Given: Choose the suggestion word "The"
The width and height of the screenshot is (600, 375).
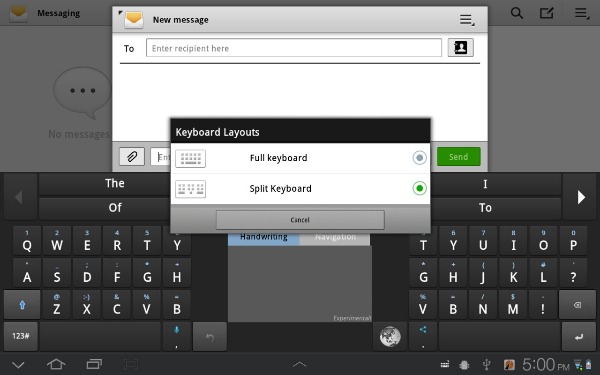Looking at the screenshot, I should (x=115, y=183).
